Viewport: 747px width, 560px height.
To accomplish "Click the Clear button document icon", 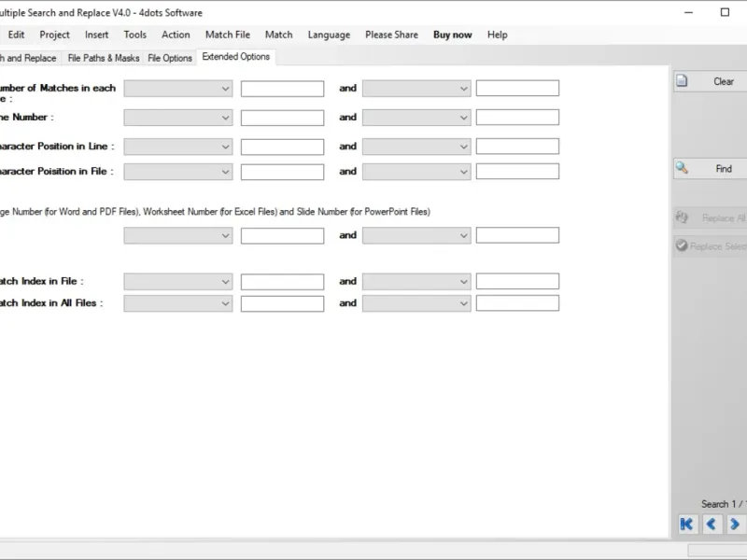I will 682,81.
